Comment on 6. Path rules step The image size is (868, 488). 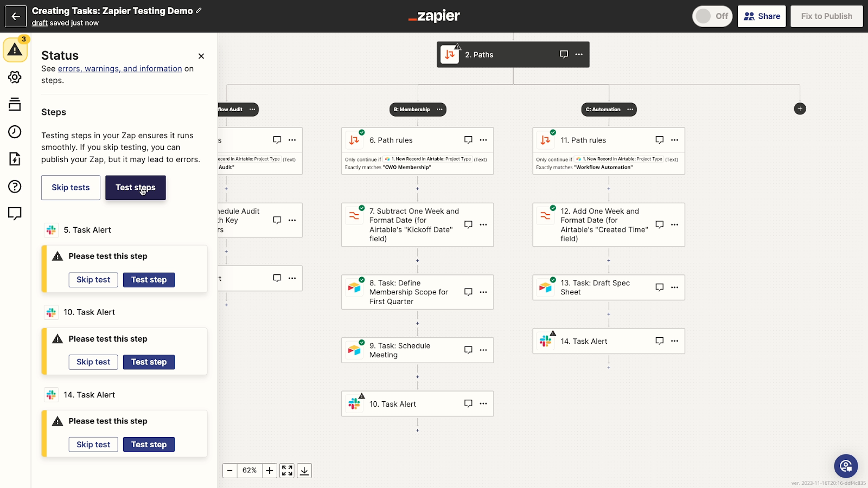[x=468, y=140]
